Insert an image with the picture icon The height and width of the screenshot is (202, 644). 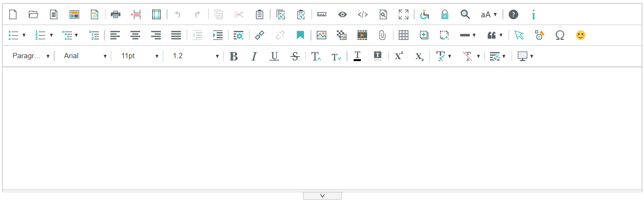click(322, 35)
